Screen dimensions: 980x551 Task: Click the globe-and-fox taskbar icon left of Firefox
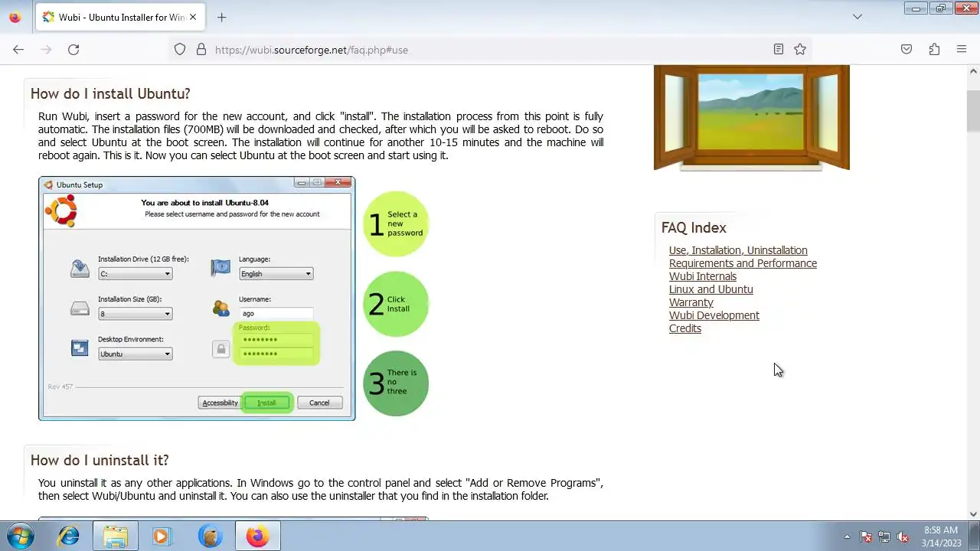pyautogui.click(x=210, y=536)
